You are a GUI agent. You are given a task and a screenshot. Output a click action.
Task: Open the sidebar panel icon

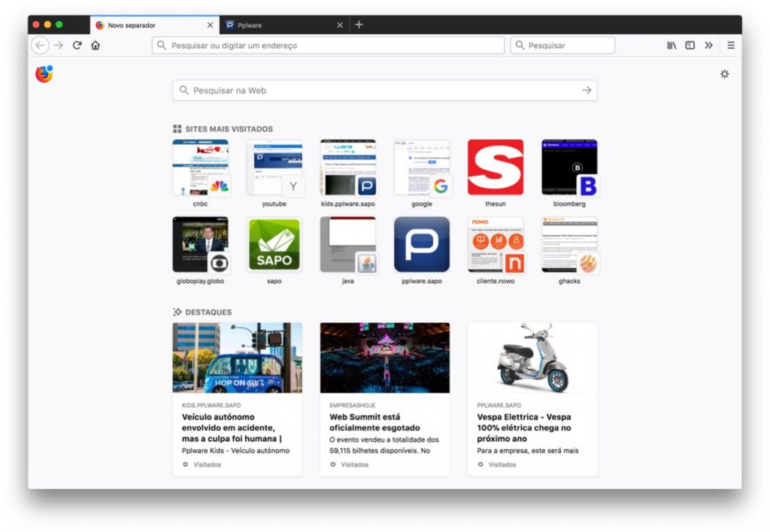click(x=690, y=45)
